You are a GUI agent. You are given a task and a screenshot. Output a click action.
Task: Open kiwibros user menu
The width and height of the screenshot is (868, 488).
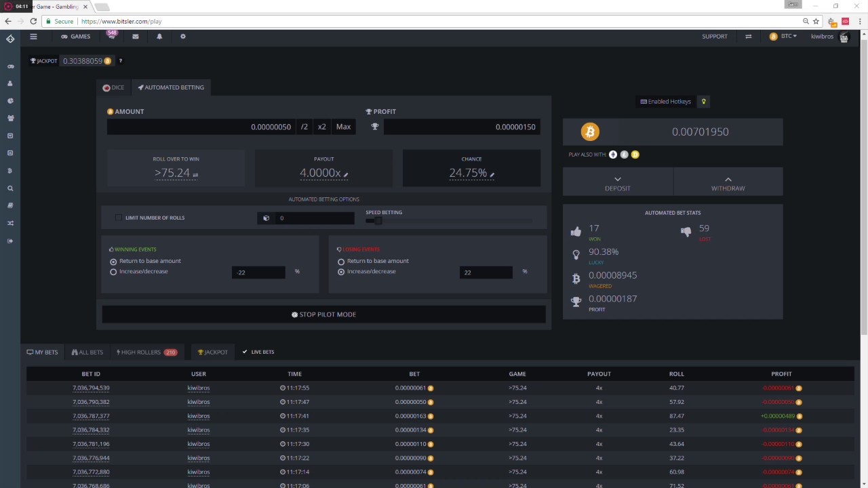click(x=822, y=37)
